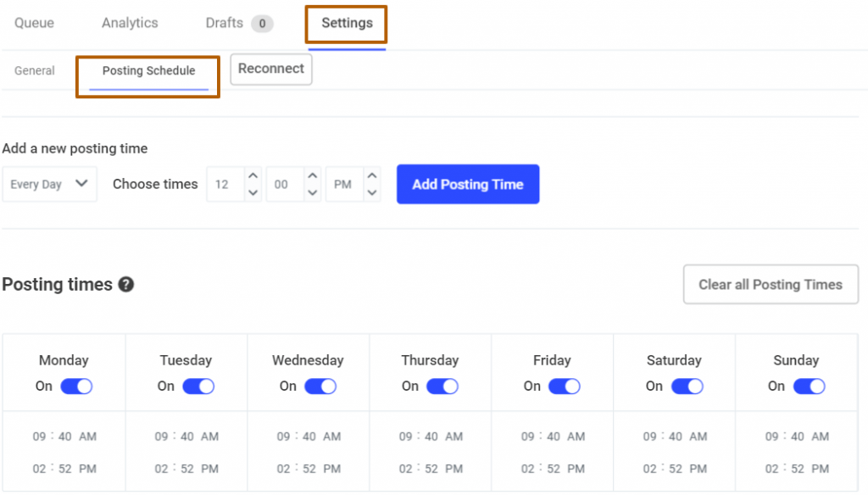This screenshot has height=495, width=868.
Task: Select Tuesday's 09:40 AM posting time
Action: [186, 437]
